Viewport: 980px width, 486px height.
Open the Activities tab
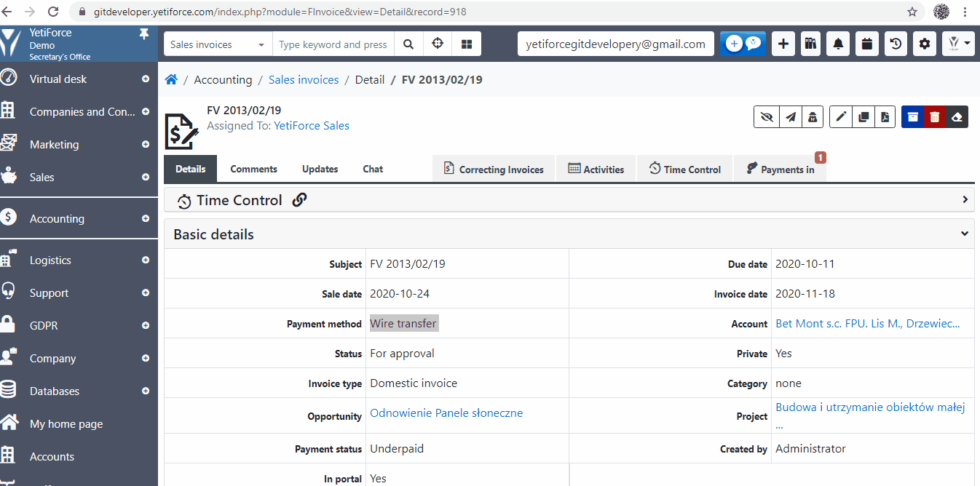point(596,169)
